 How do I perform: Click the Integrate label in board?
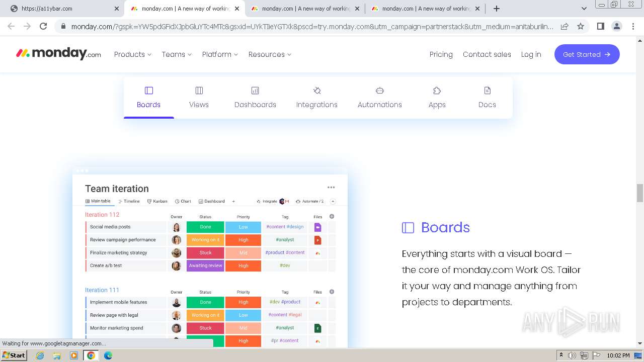coord(267,201)
